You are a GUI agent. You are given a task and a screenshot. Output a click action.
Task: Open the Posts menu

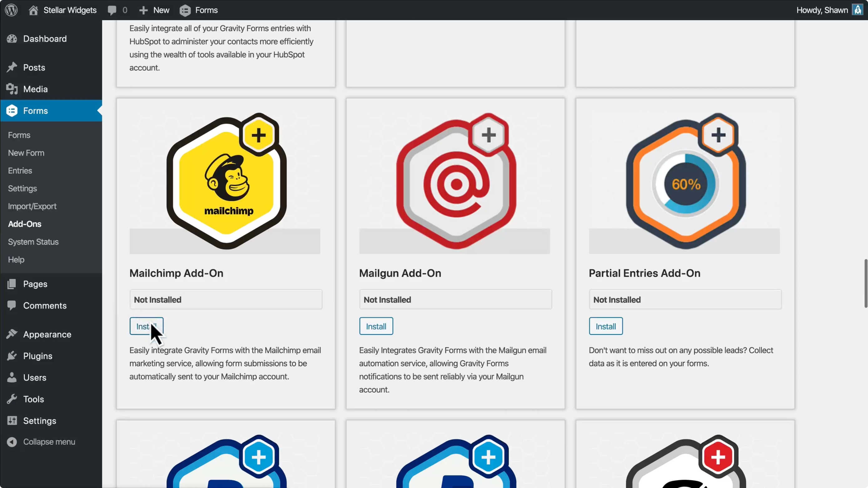point(34,67)
